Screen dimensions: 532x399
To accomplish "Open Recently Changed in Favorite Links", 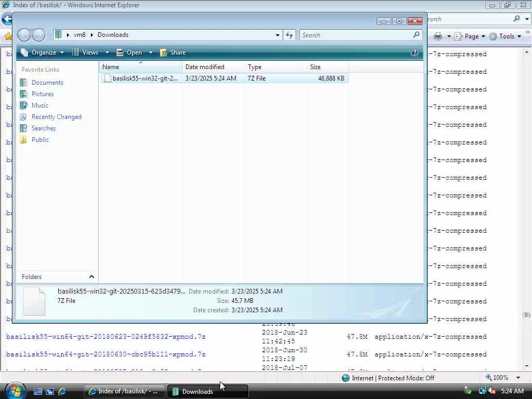I will coord(57,117).
